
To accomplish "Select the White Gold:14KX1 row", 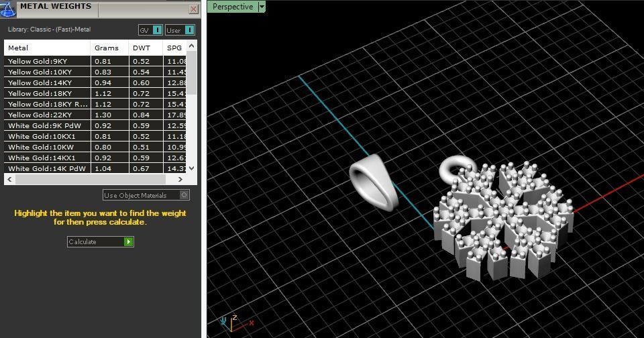I will [x=95, y=158].
